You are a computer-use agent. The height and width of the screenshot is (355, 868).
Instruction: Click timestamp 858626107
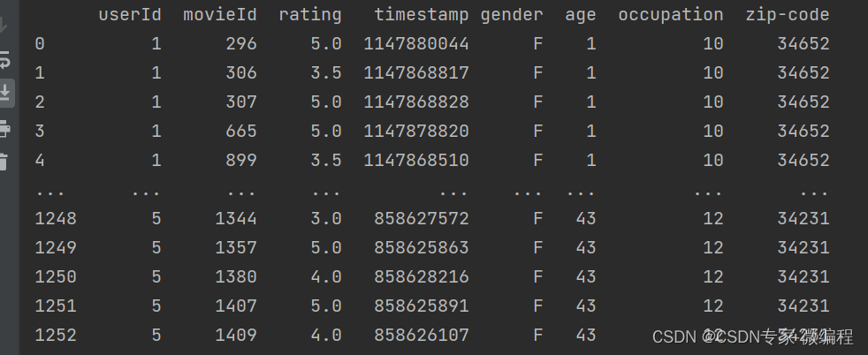coord(422,335)
